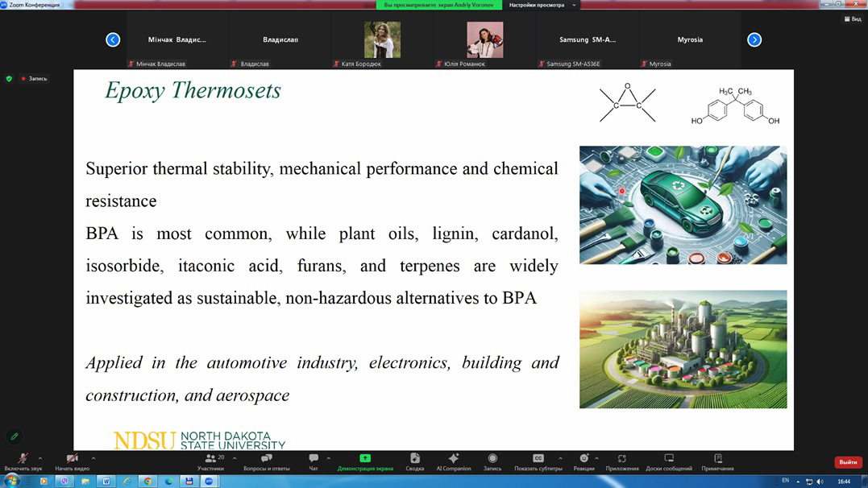868x488 pixels.
Task: Open Доски сообщений whiteboards icon
Action: [x=669, y=458]
